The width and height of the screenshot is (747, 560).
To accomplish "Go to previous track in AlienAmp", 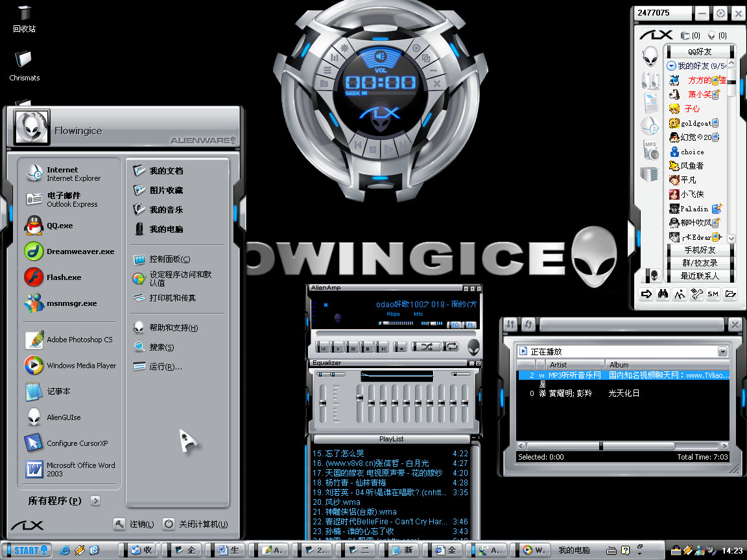I will [323, 348].
